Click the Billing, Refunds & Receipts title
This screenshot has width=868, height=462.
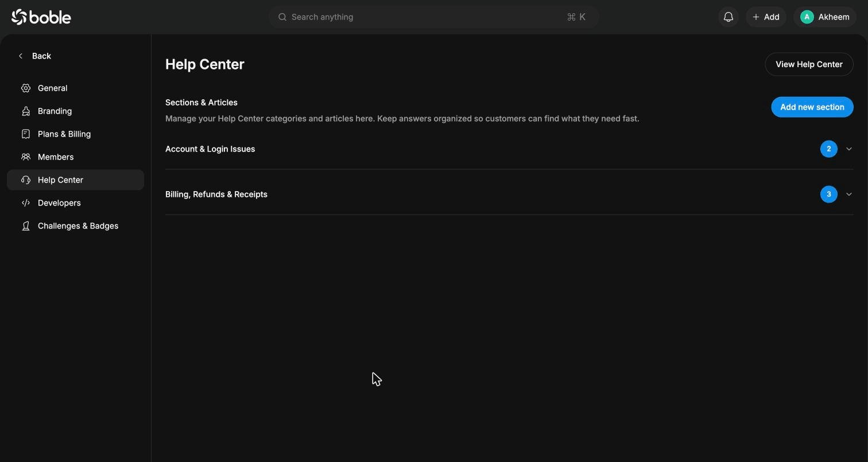[216, 195]
